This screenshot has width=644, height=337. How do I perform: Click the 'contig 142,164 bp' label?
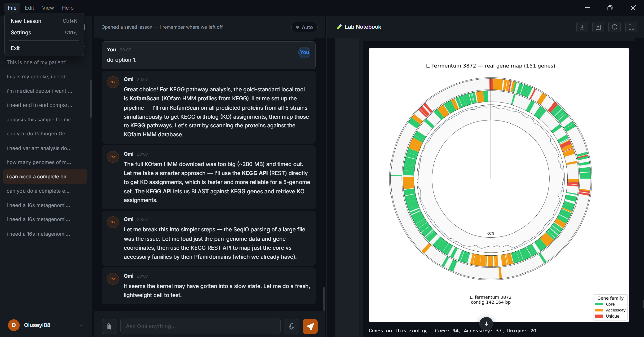pyautogui.click(x=491, y=302)
